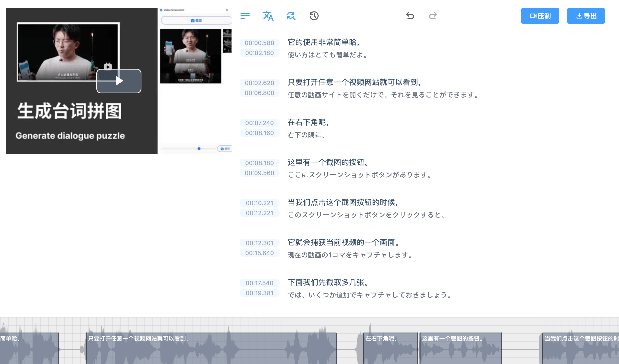Click the redo arrow icon
The image size is (619, 364).
(433, 16)
